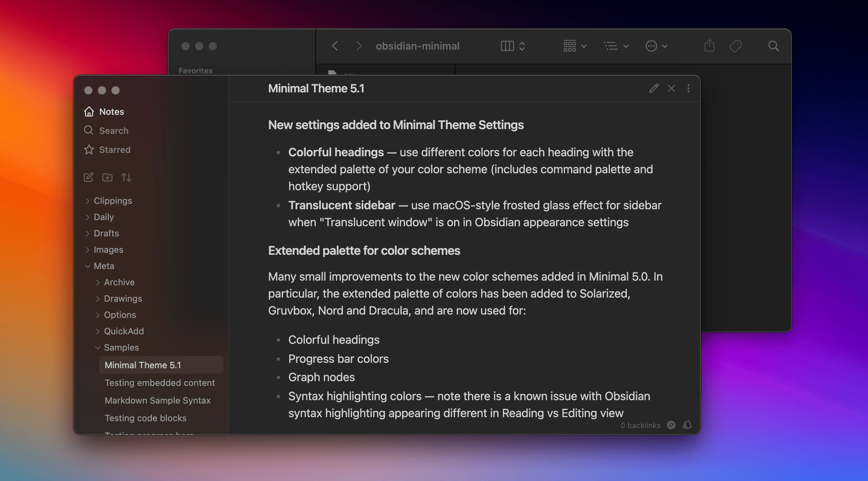This screenshot has width=868, height=481.
Task: Open the Finder grouping dropdown
Action: pyautogui.click(x=575, y=46)
